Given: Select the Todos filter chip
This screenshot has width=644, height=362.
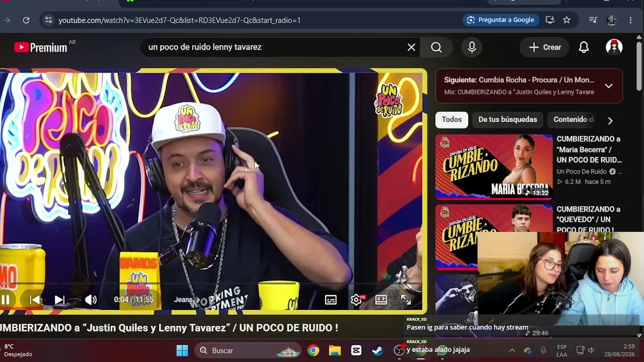Looking at the screenshot, I should pos(452,120).
